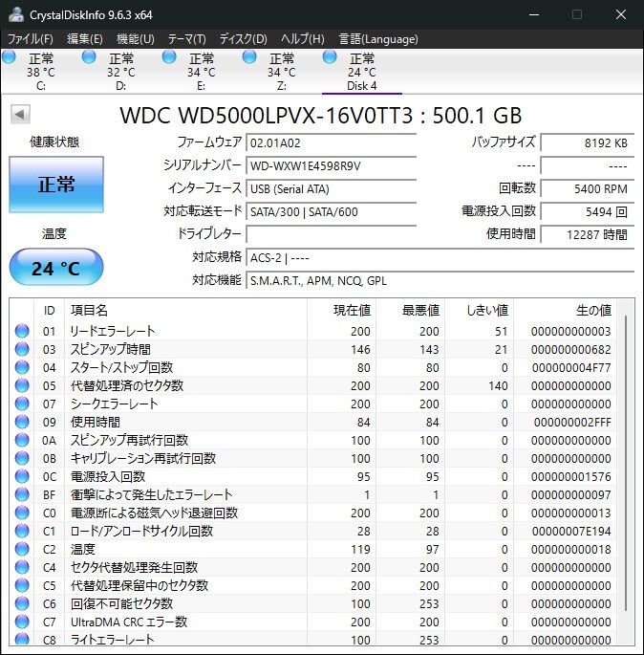Click the ファームウェア field 02.01A02

(331, 142)
